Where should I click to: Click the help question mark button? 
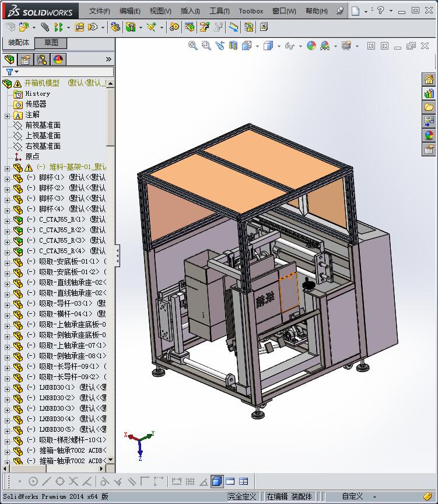pyautogui.click(x=380, y=10)
